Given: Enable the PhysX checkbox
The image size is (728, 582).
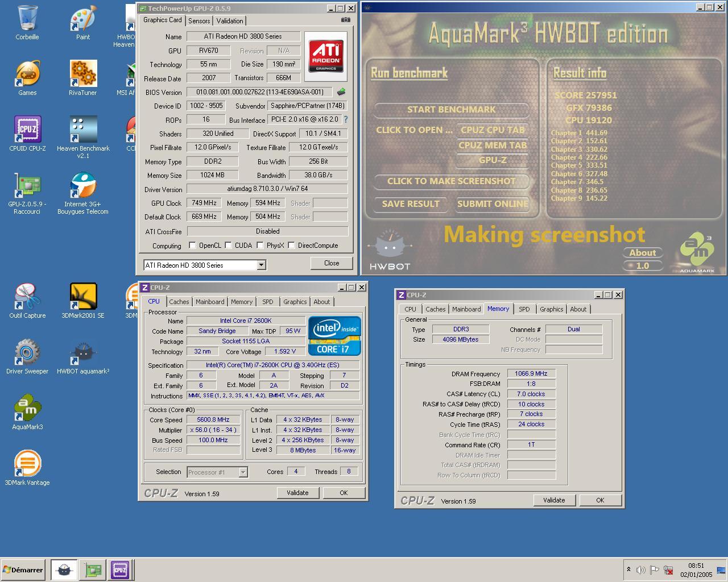Looking at the screenshot, I should click(260, 246).
